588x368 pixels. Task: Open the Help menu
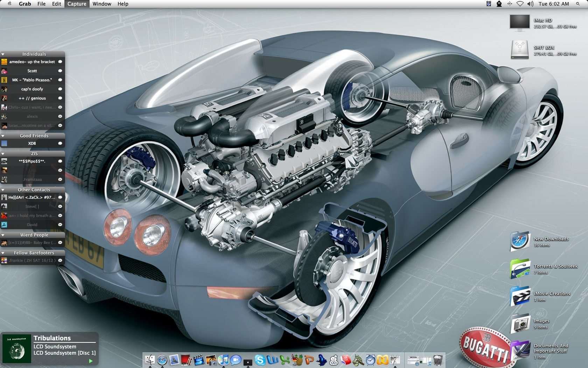point(123,4)
